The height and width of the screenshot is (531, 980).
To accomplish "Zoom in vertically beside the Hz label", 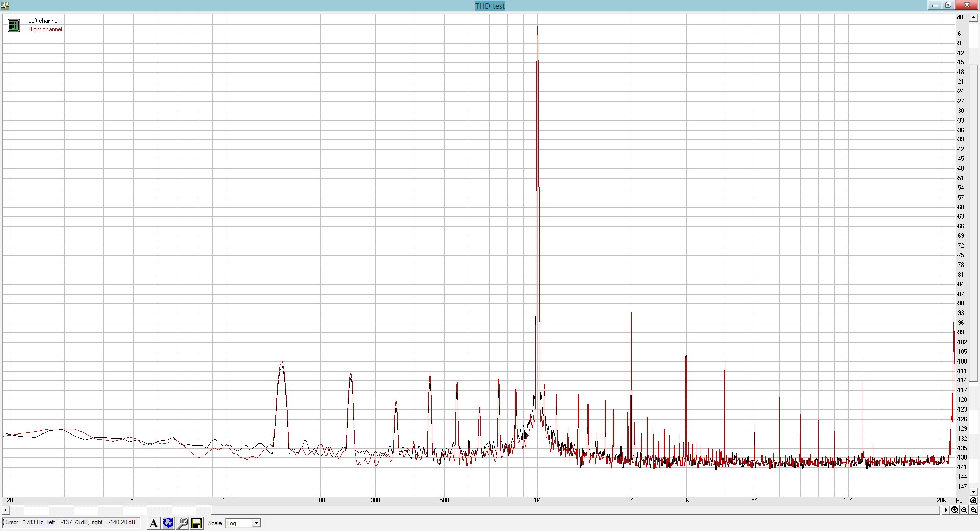I will [973, 501].
